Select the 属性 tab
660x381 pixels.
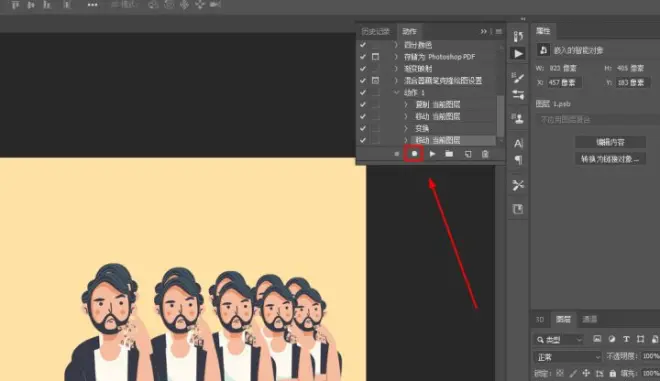543,31
